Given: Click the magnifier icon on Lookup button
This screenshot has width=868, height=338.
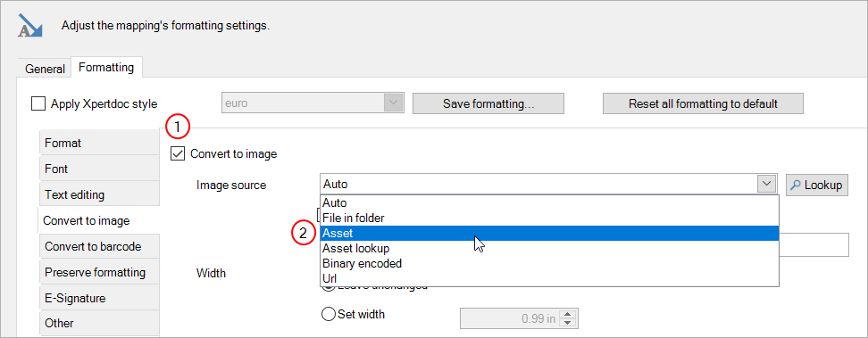Looking at the screenshot, I should (795, 185).
